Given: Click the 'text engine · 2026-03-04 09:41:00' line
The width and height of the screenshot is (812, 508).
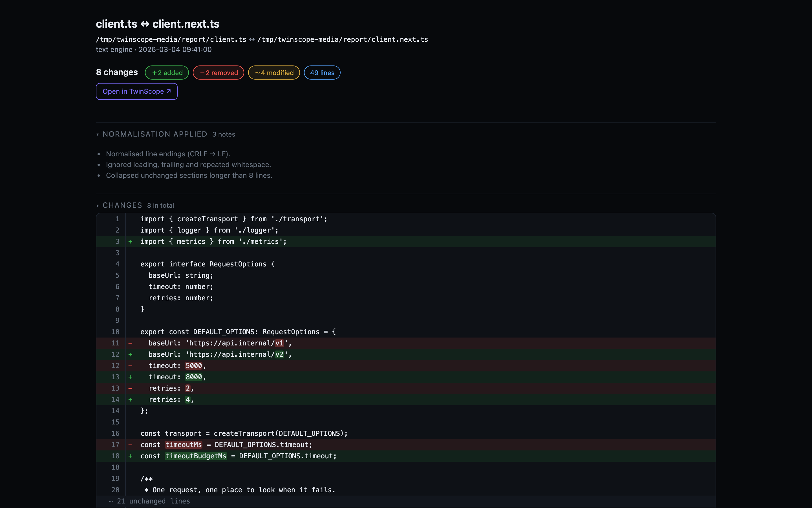Looking at the screenshot, I should tap(154, 49).
